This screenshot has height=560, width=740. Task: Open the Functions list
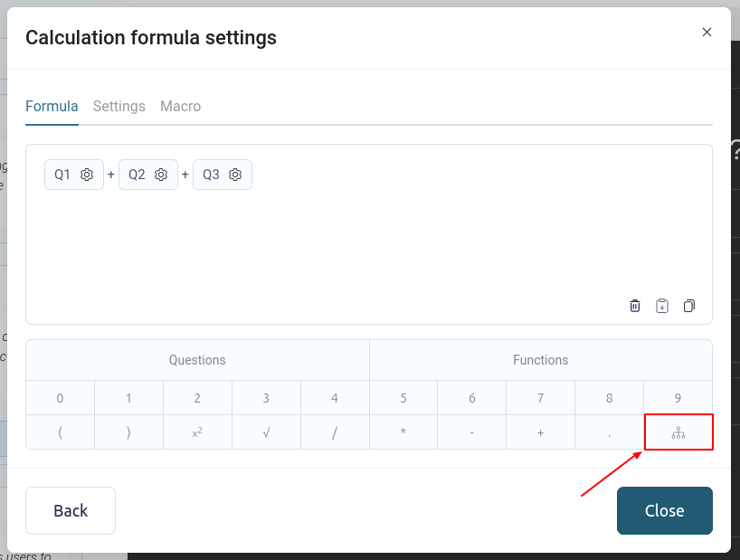540,360
